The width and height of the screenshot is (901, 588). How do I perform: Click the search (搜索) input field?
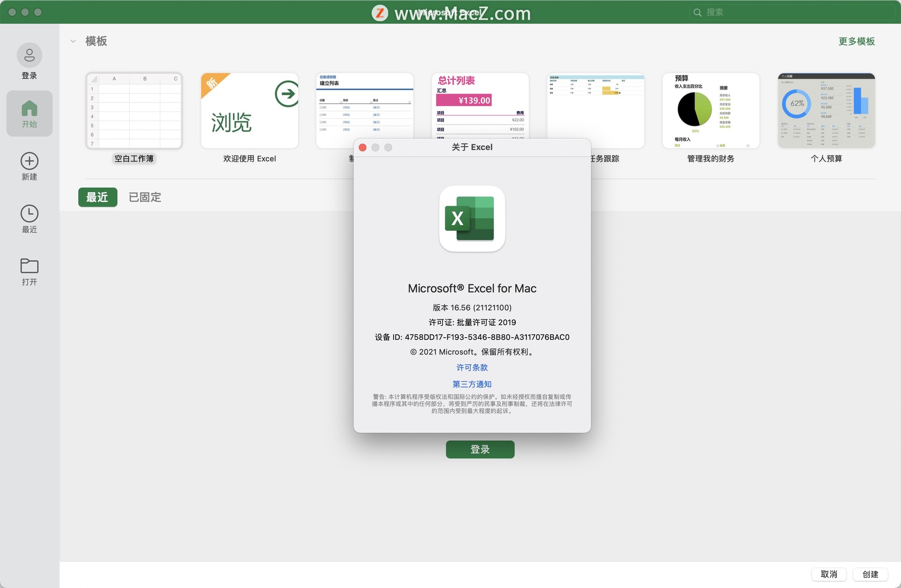tap(793, 13)
